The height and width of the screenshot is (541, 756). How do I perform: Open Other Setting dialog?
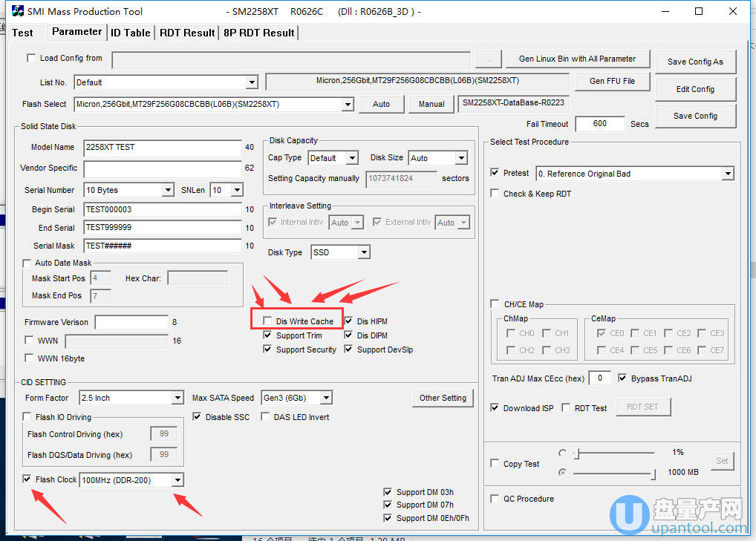[x=443, y=398]
